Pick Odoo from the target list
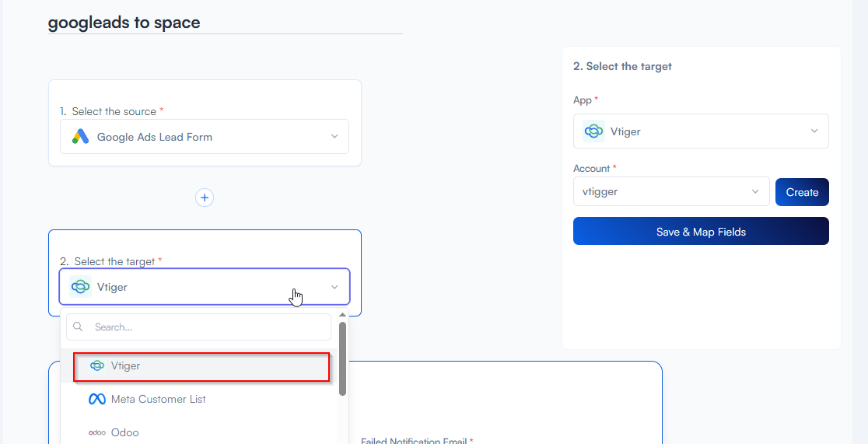Viewport: 868px width, 444px height. (124, 432)
